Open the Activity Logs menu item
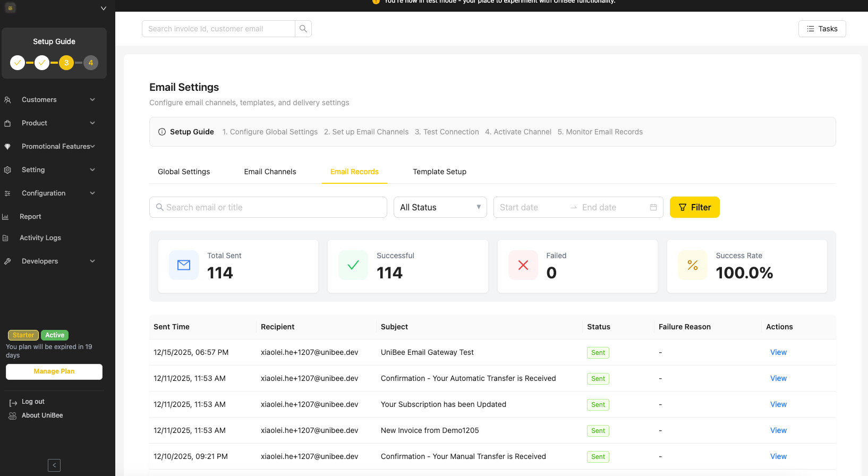The image size is (868, 476). coord(40,238)
